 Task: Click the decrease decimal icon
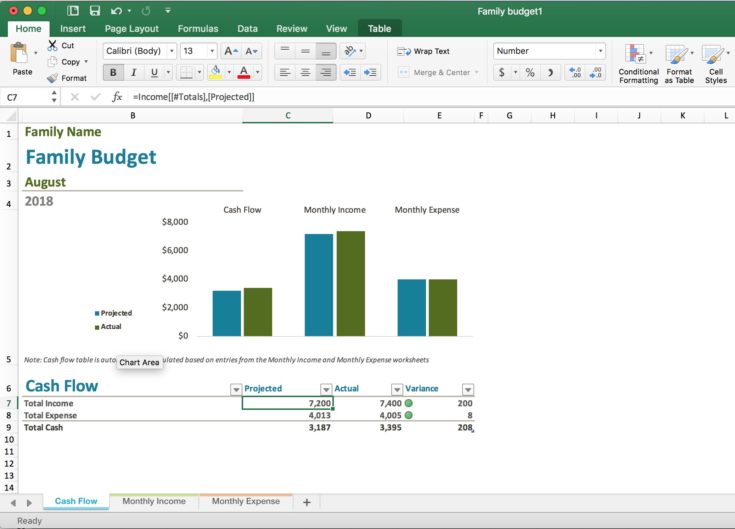pyautogui.click(x=595, y=72)
